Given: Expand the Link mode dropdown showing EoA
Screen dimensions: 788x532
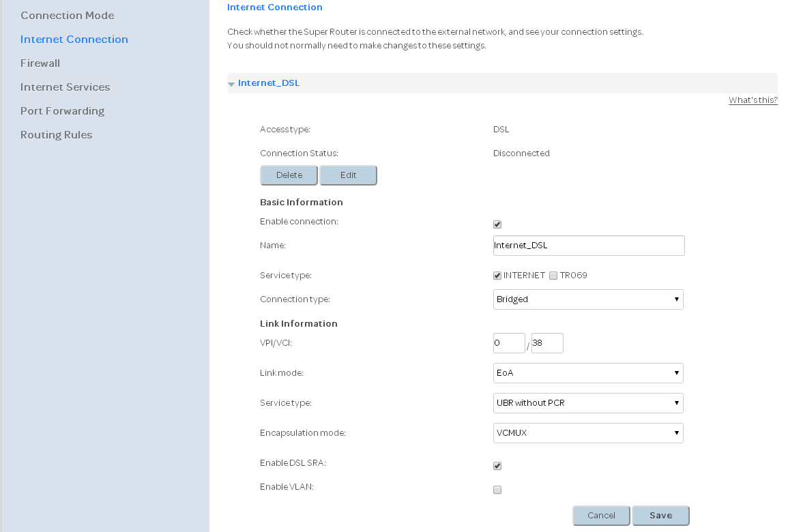Looking at the screenshot, I should tap(587, 373).
